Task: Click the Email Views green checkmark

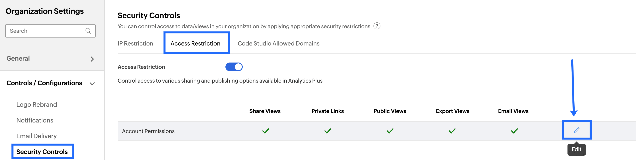Action: click(x=514, y=131)
